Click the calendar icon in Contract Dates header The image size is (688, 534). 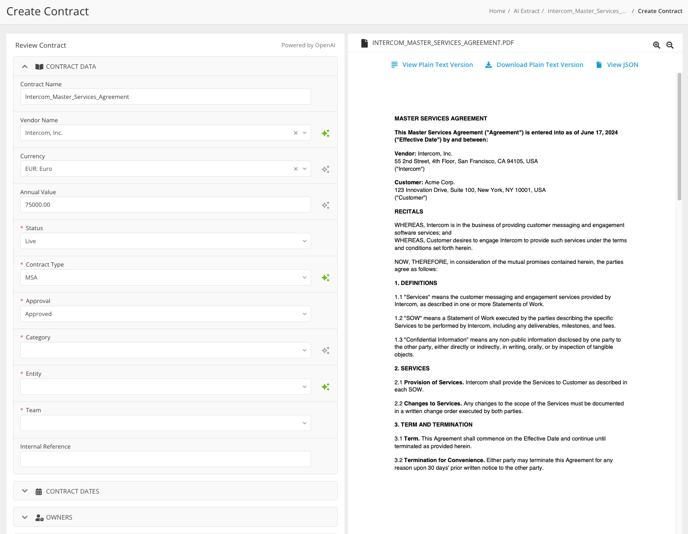point(39,491)
